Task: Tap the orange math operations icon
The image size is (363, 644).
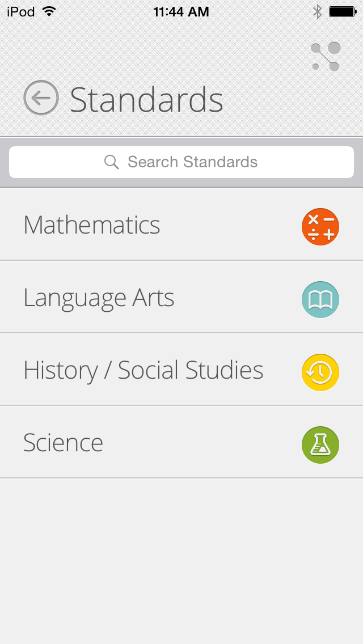Action: 320,226
